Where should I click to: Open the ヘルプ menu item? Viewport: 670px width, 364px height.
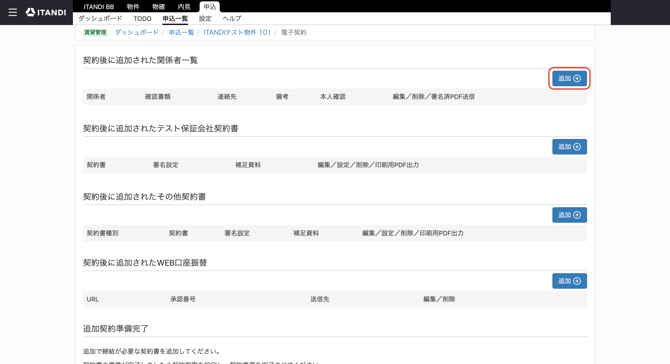pos(232,18)
